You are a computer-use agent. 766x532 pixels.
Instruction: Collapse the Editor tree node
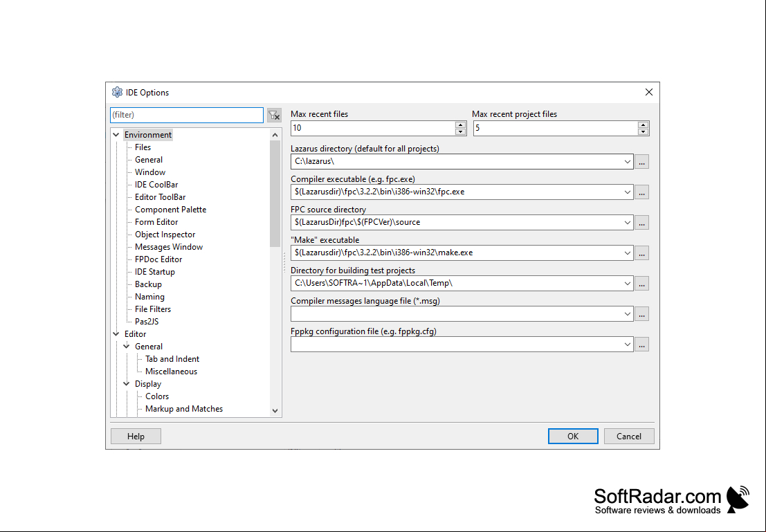coord(116,334)
